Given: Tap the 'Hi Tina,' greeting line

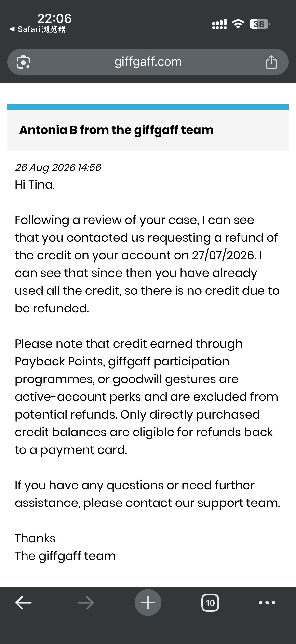Looking at the screenshot, I should (35, 185).
